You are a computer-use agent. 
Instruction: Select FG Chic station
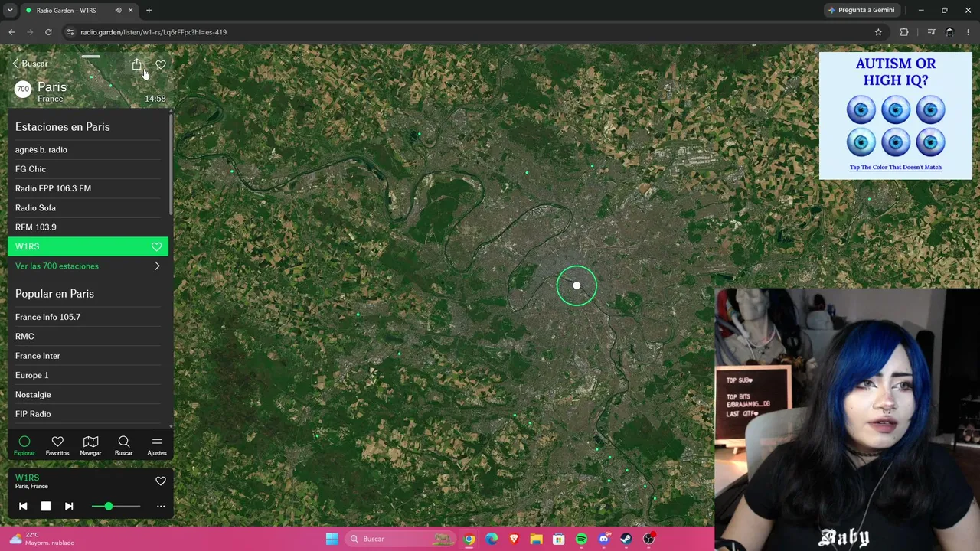[x=88, y=169]
